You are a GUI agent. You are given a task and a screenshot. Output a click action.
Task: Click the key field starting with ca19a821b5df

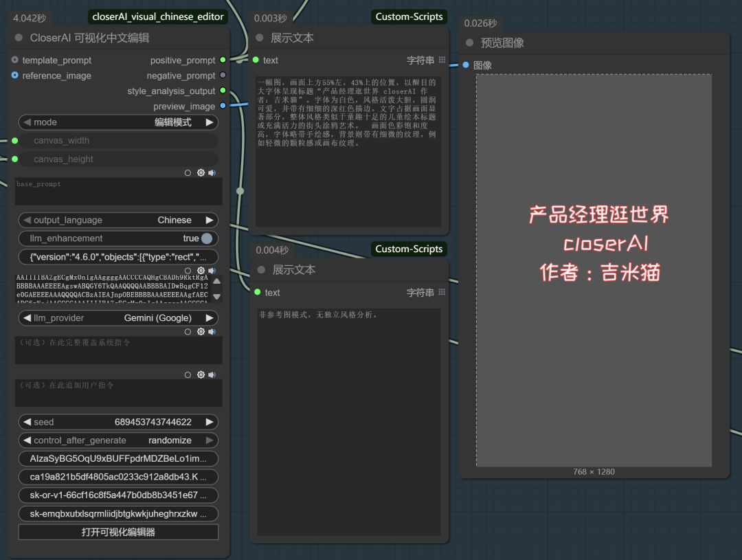click(x=118, y=477)
